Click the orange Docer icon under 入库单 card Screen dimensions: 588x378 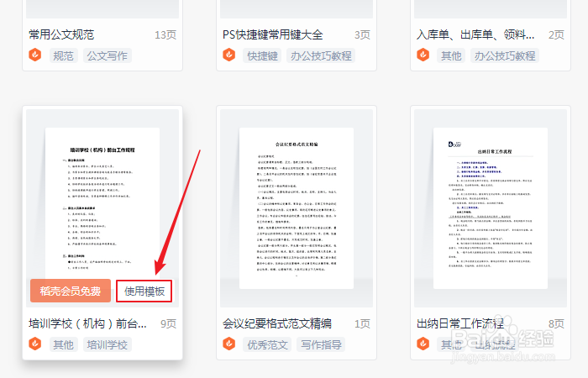pyautogui.click(x=423, y=55)
